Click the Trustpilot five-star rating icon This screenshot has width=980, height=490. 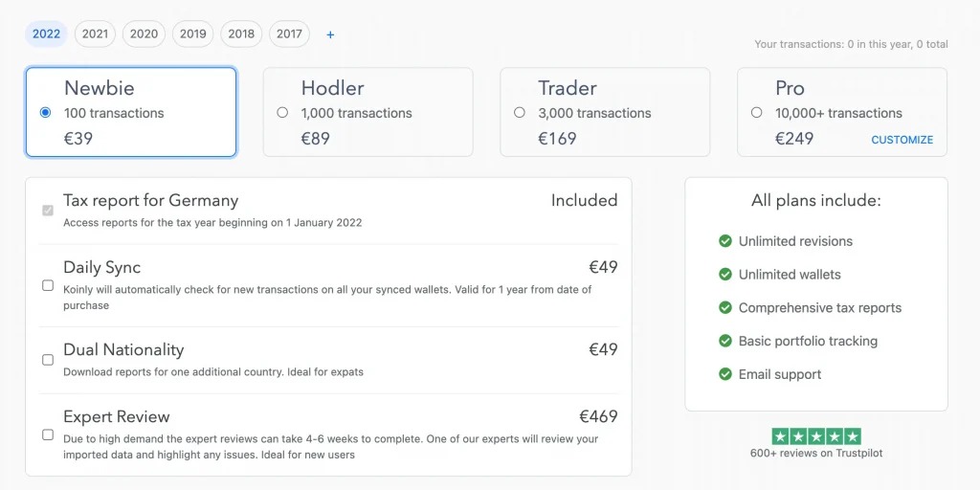click(816, 436)
